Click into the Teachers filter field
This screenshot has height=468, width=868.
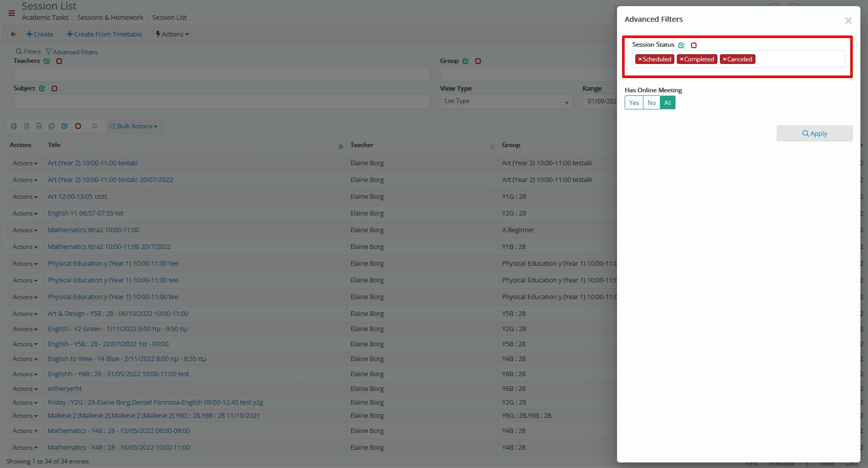tap(222, 74)
